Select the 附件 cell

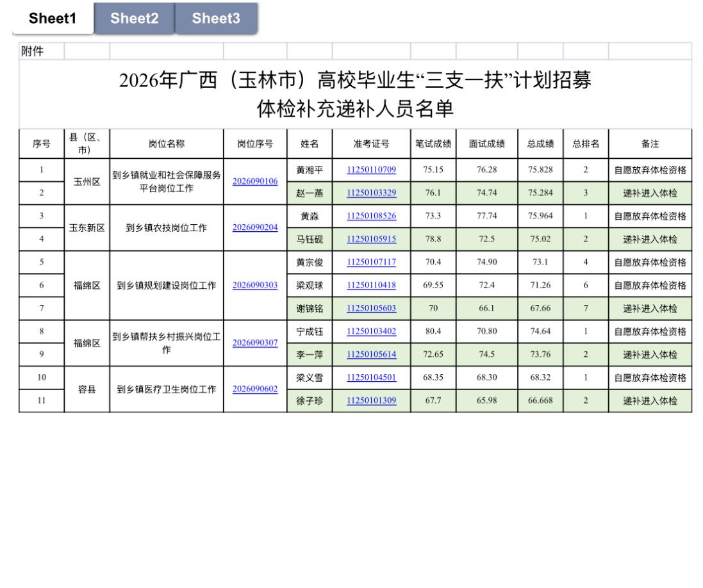[x=42, y=51]
